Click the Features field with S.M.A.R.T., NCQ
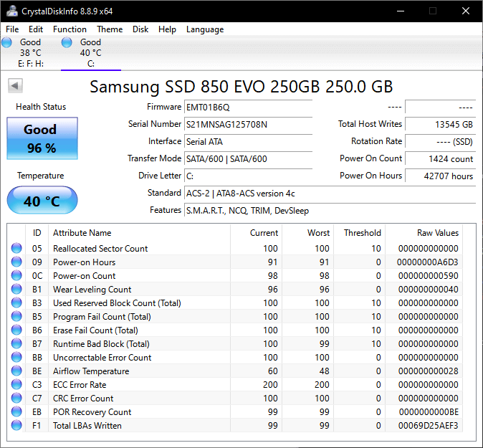 (330, 211)
